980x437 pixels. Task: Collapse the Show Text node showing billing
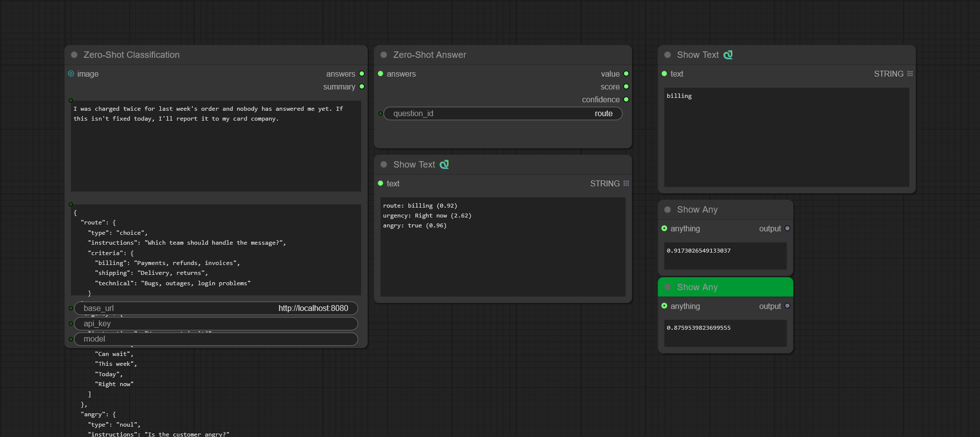(668, 55)
